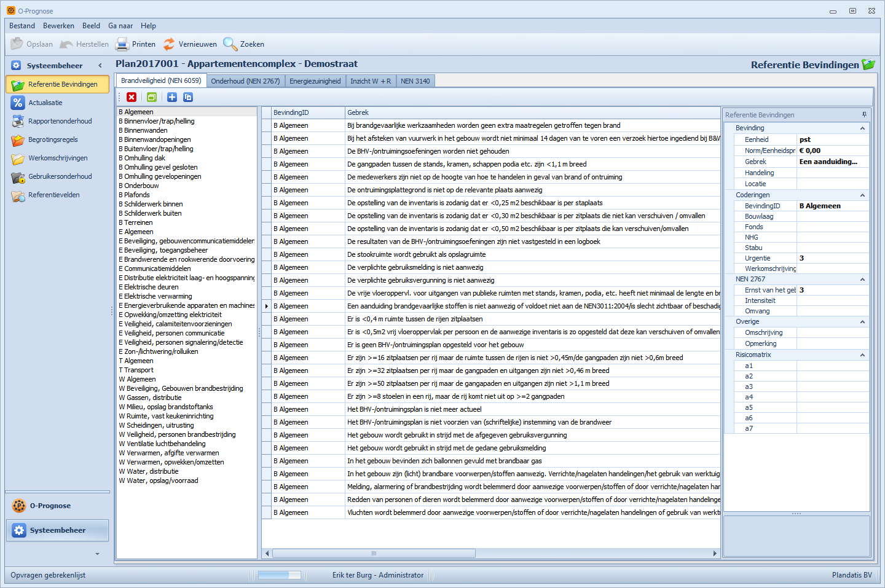Open the Beeld menu
Image resolution: width=885 pixels, height=588 pixels.
[x=91, y=26]
